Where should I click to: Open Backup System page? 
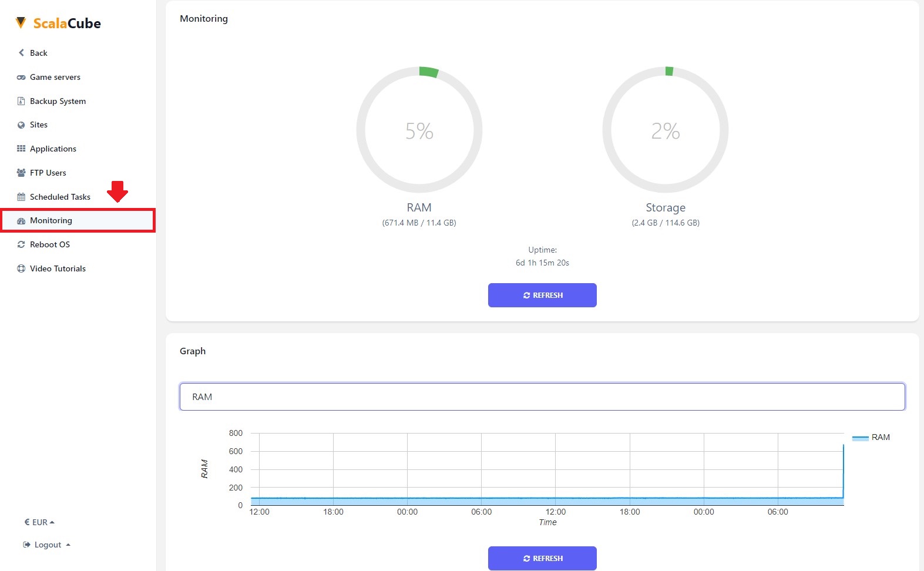point(58,101)
